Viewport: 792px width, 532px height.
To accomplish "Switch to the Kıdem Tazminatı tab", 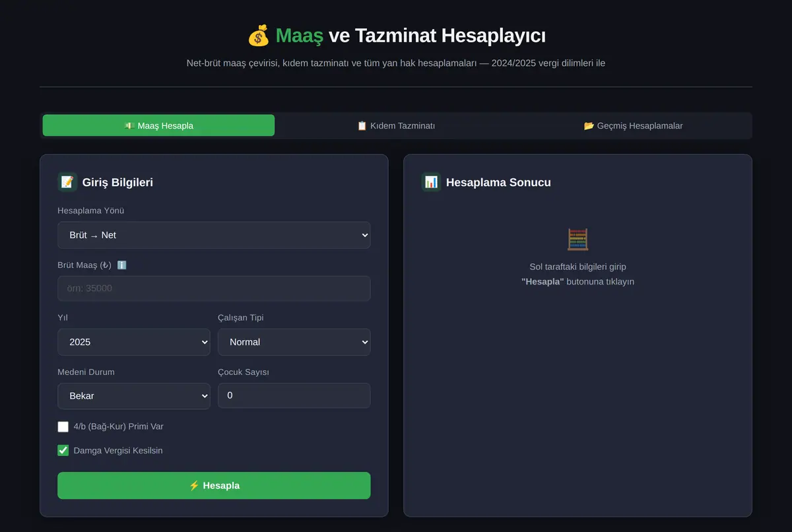I will click(396, 125).
